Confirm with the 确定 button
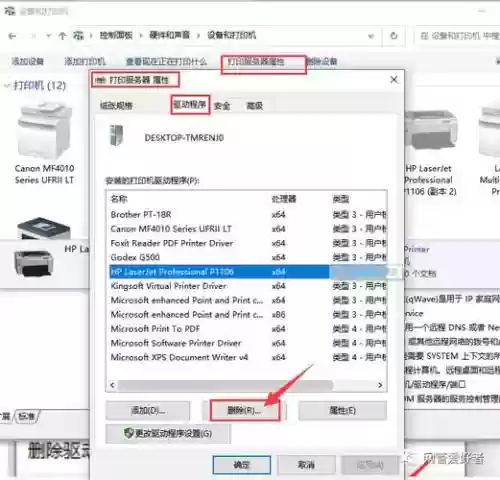The height and width of the screenshot is (480, 500). (242, 465)
